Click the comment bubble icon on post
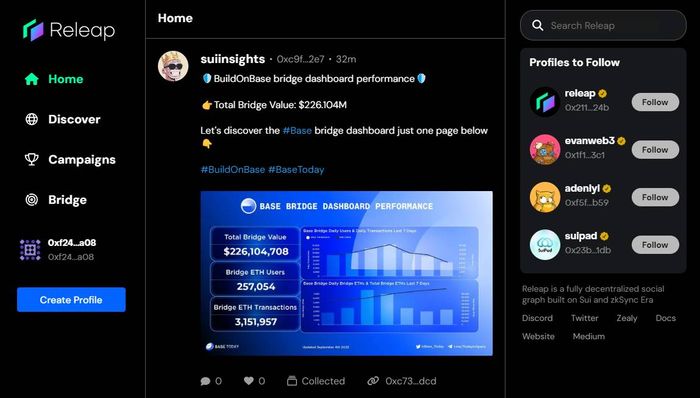The height and width of the screenshot is (398, 700). point(205,381)
